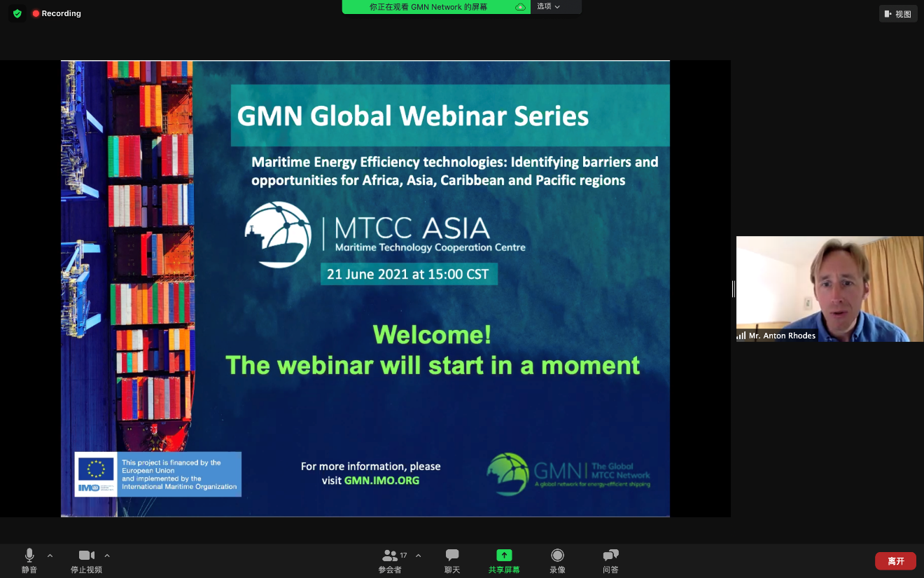Open the 参会者 participants panel
This screenshot has width=924, height=578.
tap(391, 560)
